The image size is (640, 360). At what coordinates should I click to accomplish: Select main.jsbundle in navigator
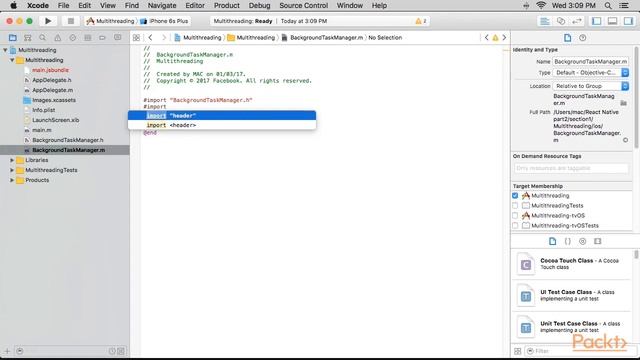click(51, 70)
